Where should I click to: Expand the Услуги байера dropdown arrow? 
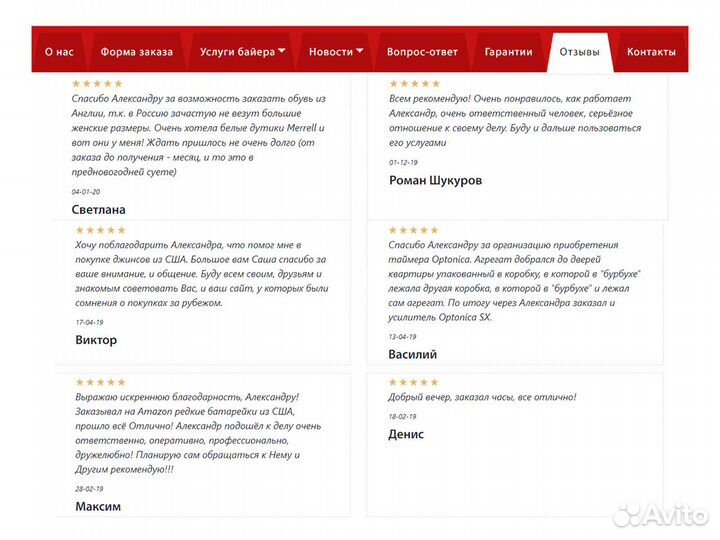[282, 51]
